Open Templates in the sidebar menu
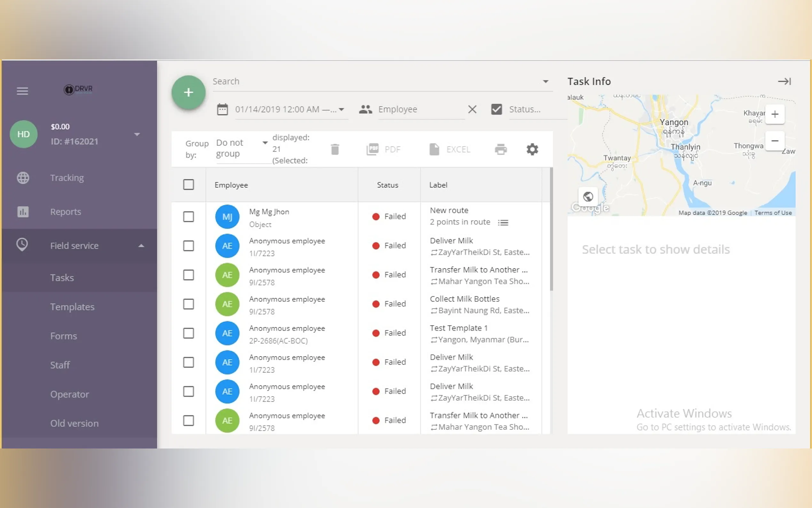Image resolution: width=812 pixels, height=508 pixels. [72, 307]
